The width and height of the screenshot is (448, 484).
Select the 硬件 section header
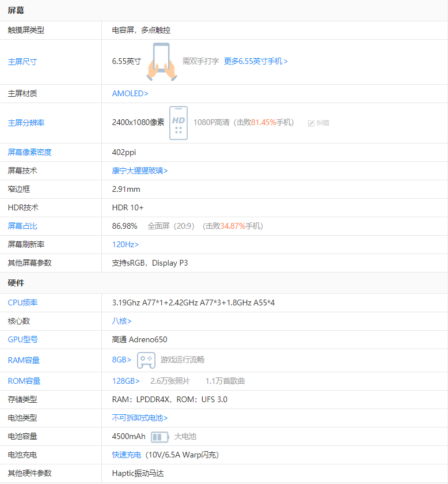[16, 283]
